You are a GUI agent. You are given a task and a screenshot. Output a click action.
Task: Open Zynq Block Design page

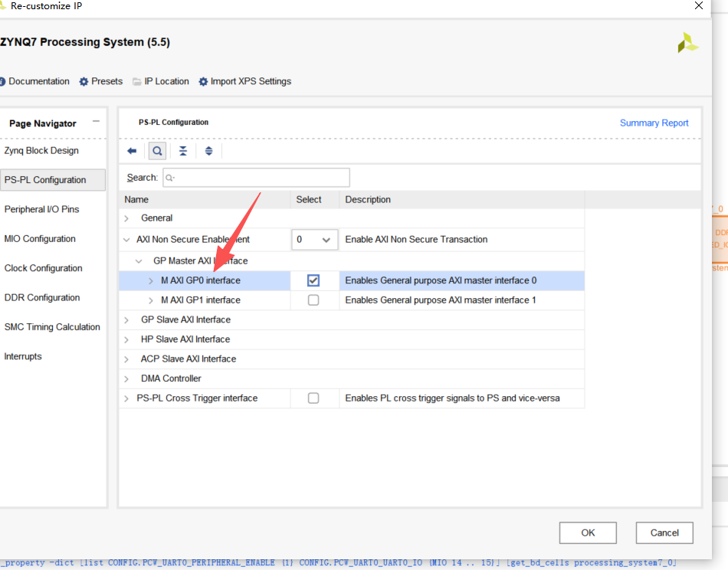click(41, 151)
